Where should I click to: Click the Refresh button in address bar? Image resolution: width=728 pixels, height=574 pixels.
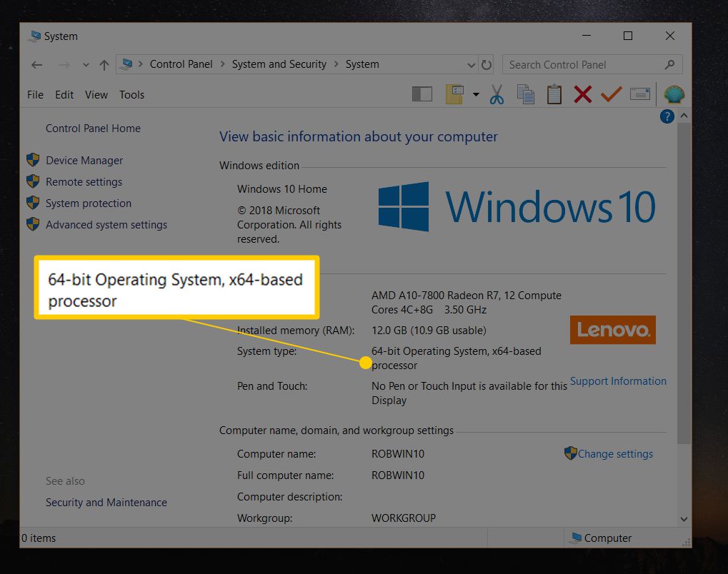(486, 64)
